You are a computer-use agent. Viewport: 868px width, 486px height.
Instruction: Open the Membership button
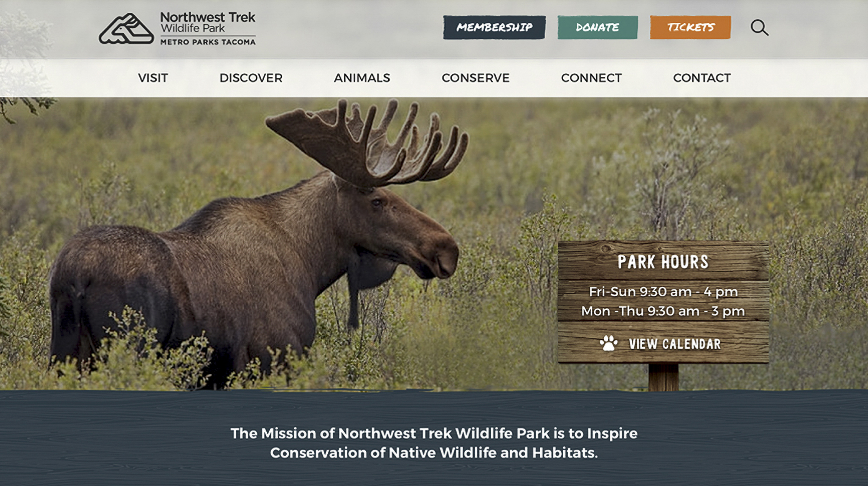click(x=494, y=27)
